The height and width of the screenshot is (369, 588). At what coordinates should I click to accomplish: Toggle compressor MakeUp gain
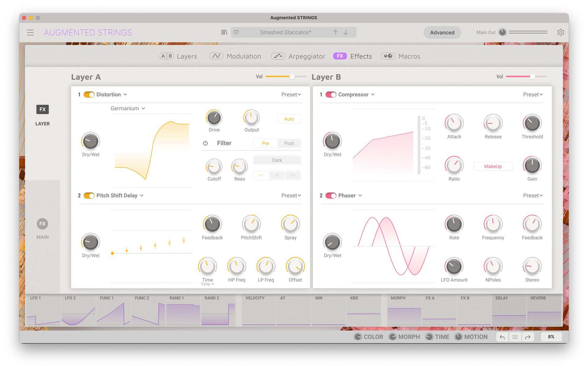(493, 166)
